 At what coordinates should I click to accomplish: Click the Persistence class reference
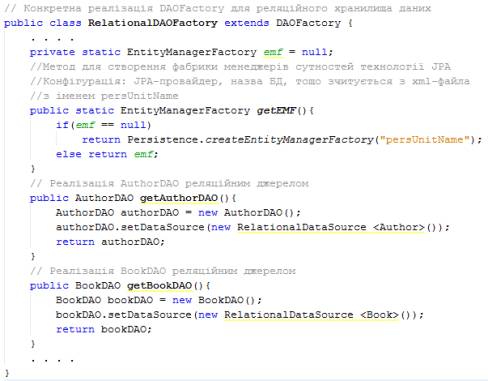163,140
